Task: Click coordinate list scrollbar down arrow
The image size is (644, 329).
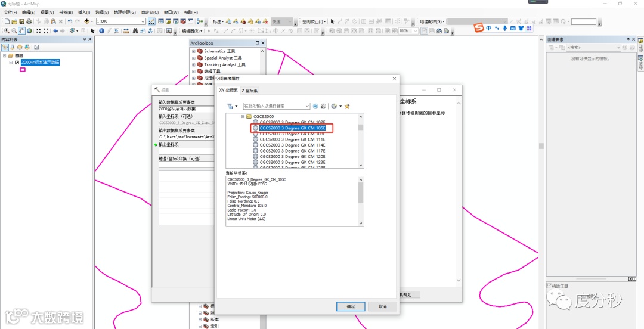Action: pos(361,165)
